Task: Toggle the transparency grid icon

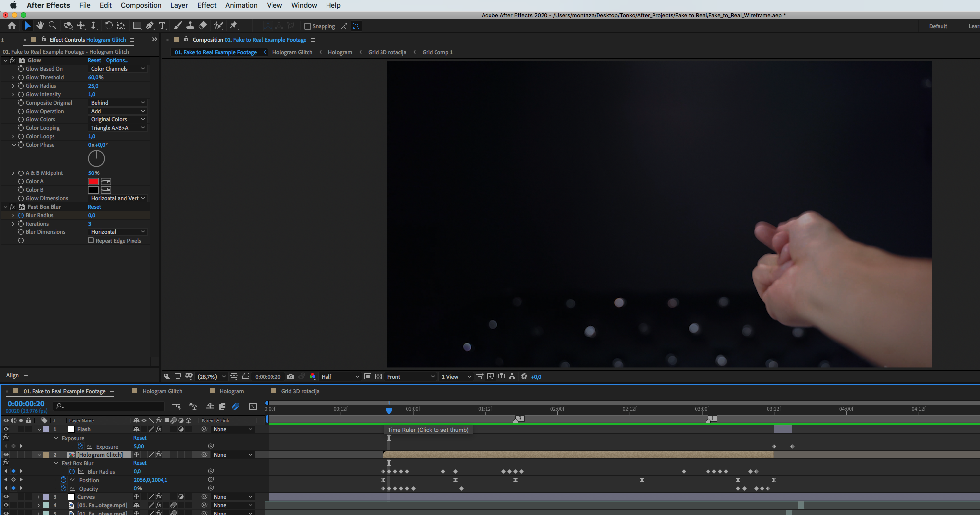Action: pos(379,377)
